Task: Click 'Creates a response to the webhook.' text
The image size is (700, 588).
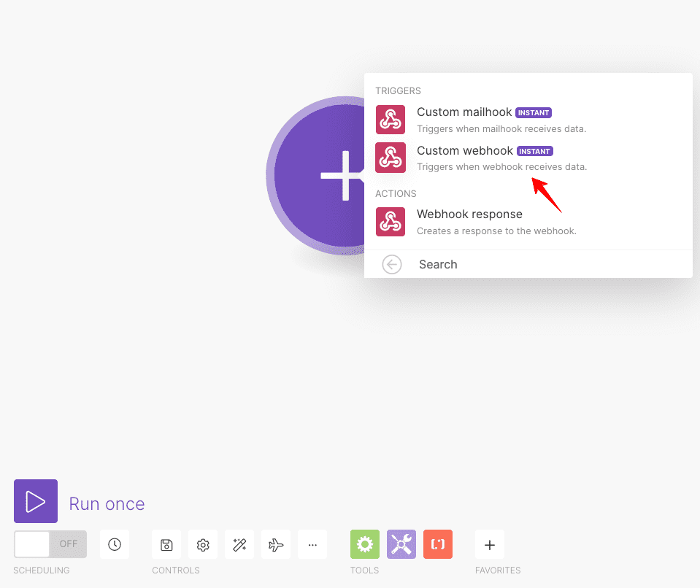Action: pyautogui.click(x=496, y=231)
